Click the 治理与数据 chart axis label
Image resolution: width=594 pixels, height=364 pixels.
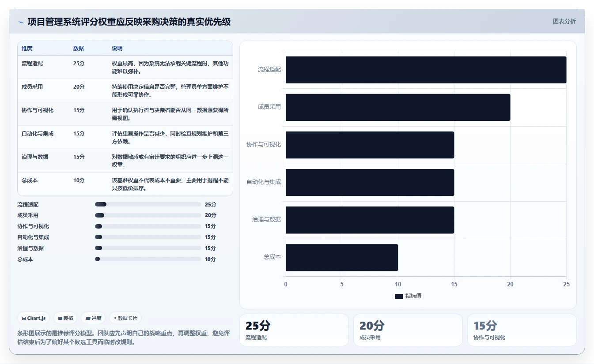[x=266, y=220]
